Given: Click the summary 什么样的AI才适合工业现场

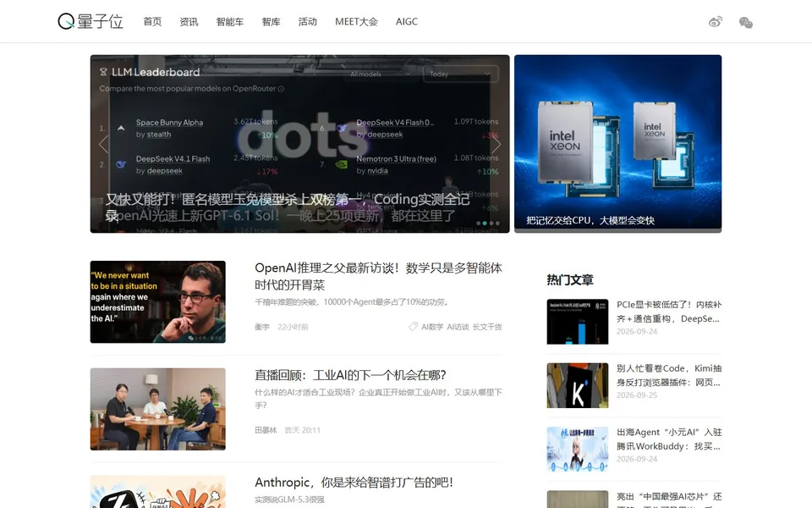Looking at the screenshot, I should pyautogui.click(x=378, y=399).
